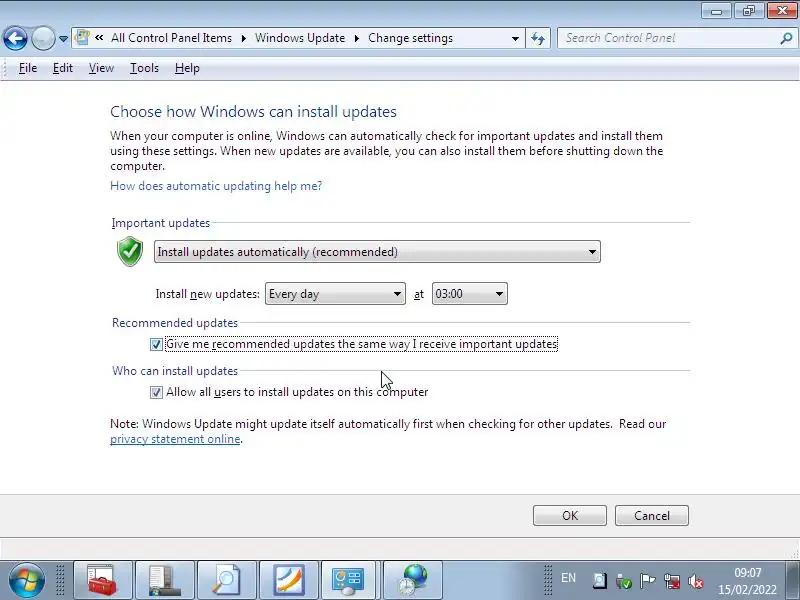The width and height of the screenshot is (800, 600).
Task: Close the Change settings window
Action: click(x=782, y=11)
